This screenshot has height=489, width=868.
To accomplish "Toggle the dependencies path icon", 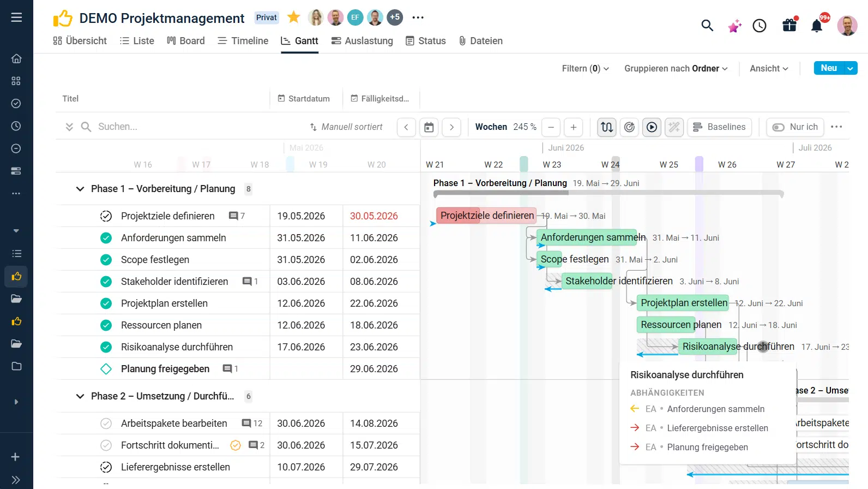I will (607, 127).
